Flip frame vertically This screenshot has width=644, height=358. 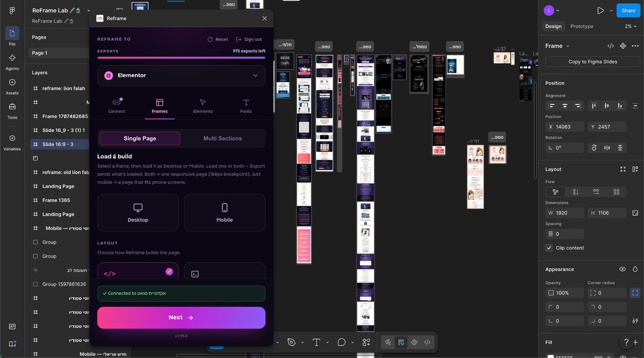(x=620, y=148)
